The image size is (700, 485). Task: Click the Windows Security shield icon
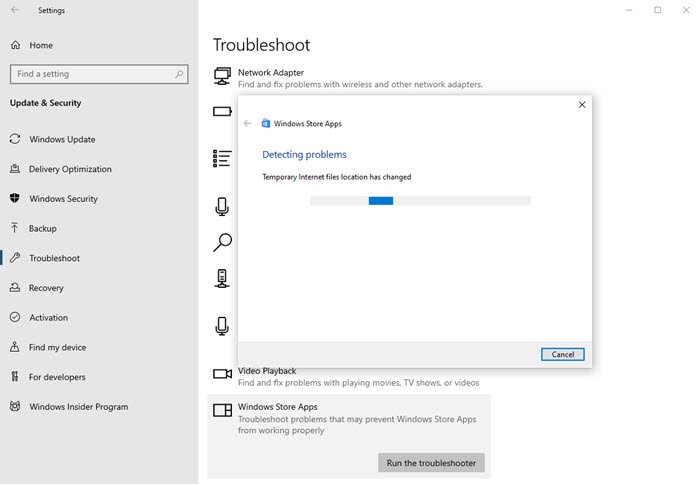(x=15, y=199)
